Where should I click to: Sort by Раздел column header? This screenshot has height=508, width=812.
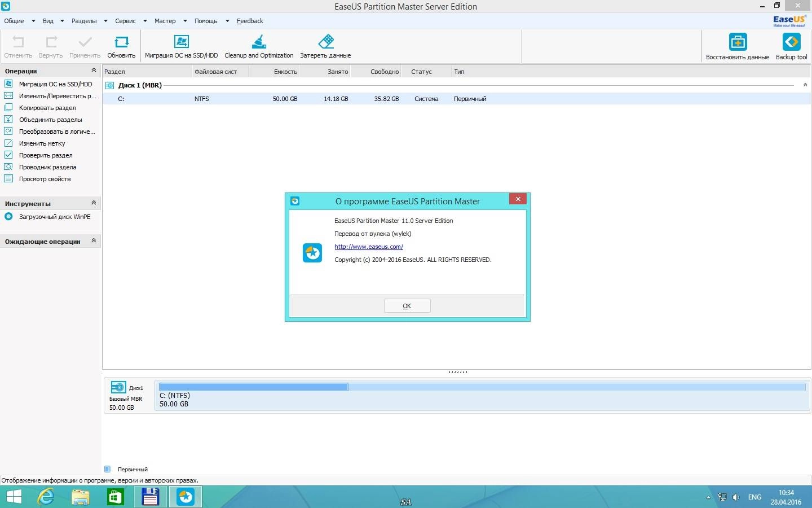(147, 72)
